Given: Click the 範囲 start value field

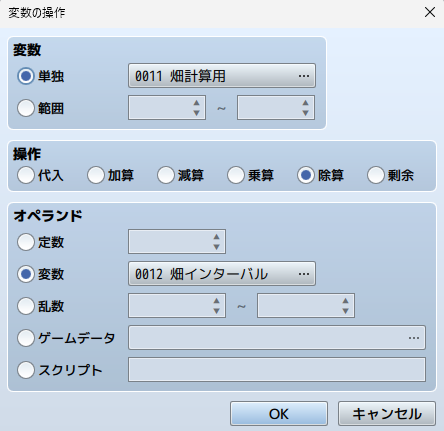Looking at the screenshot, I should coord(167,108).
